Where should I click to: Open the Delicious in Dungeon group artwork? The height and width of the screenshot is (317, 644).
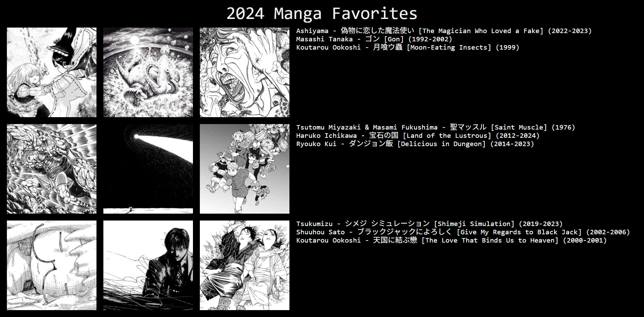[x=245, y=169]
